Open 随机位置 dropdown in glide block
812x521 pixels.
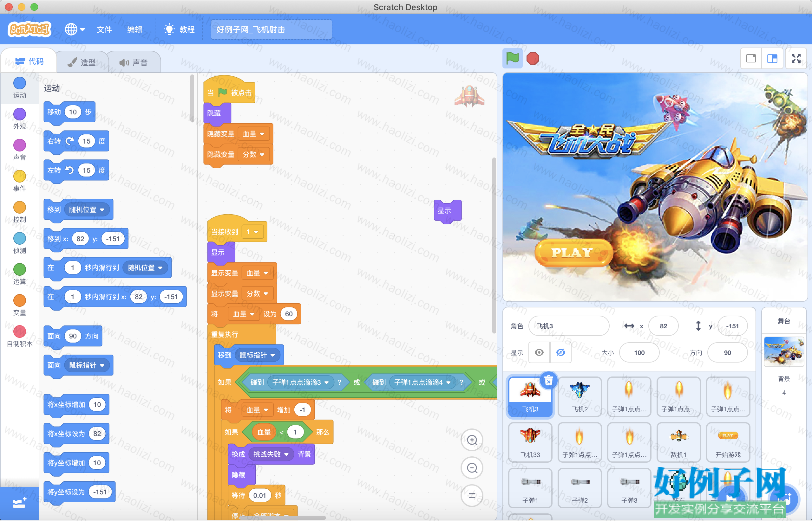[145, 267]
